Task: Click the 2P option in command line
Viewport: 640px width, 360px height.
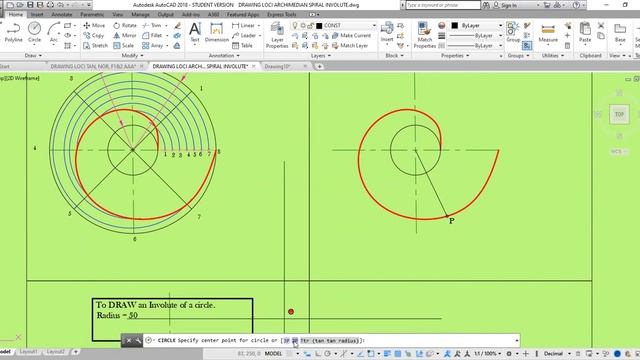Action: [x=295, y=340]
